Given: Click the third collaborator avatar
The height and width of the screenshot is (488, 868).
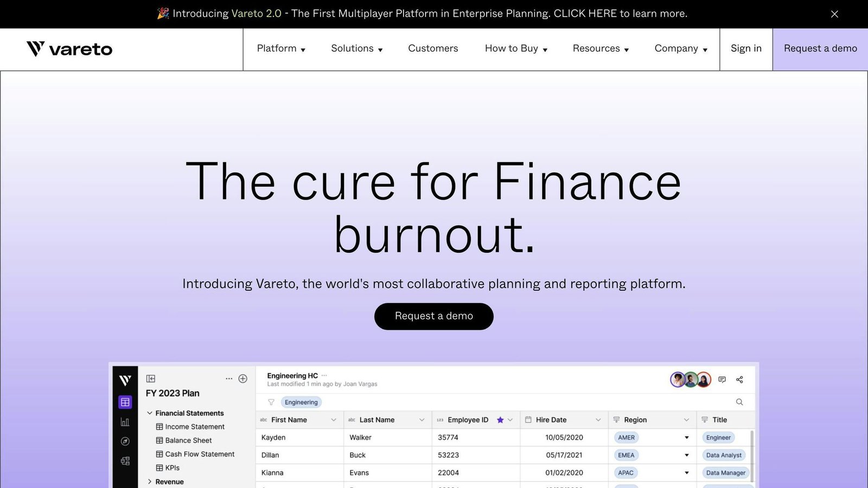Looking at the screenshot, I should [704, 380].
